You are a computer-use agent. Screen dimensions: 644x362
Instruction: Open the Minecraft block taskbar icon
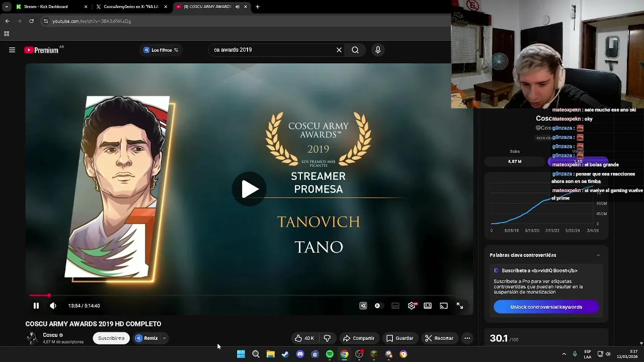coord(374,354)
